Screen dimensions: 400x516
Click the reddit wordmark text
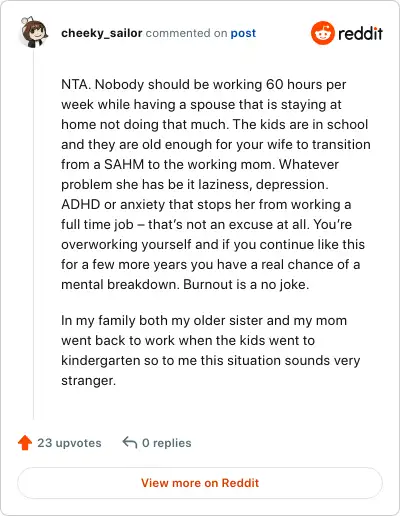coord(360,33)
